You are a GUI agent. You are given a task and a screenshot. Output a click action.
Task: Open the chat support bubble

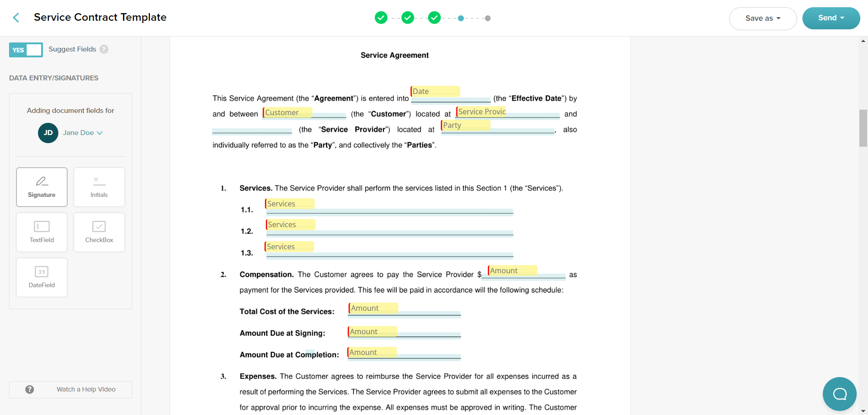[840, 394]
